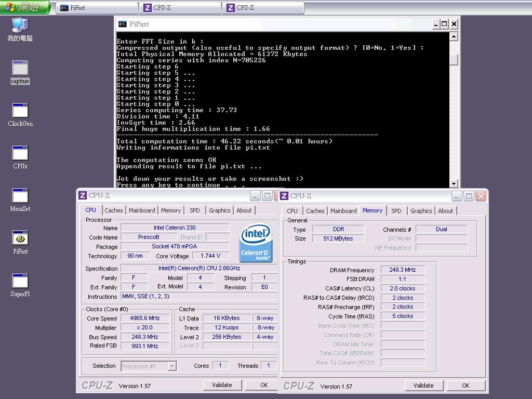The height and width of the screenshot is (399, 532).
Task: Click the Cycle Time 5 clocks value
Action: coord(403,316)
